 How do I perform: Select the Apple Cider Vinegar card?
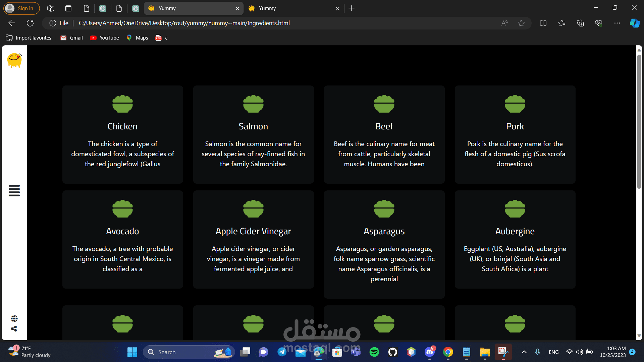click(x=253, y=239)
